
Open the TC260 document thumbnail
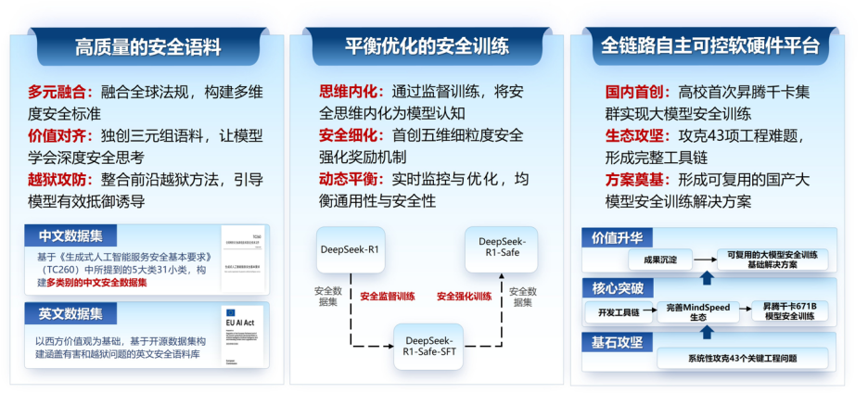(242, 260)
